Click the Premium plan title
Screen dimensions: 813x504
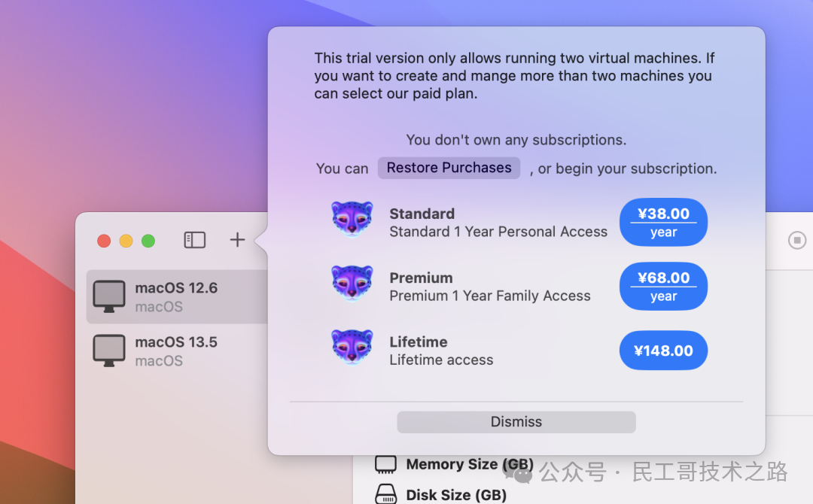[421, 278]
